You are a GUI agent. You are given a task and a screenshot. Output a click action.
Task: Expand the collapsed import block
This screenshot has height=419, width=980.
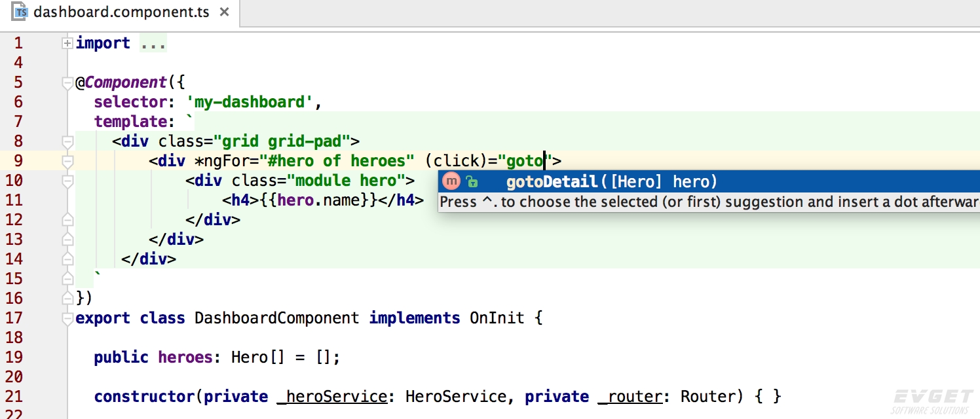coord(67,43)
